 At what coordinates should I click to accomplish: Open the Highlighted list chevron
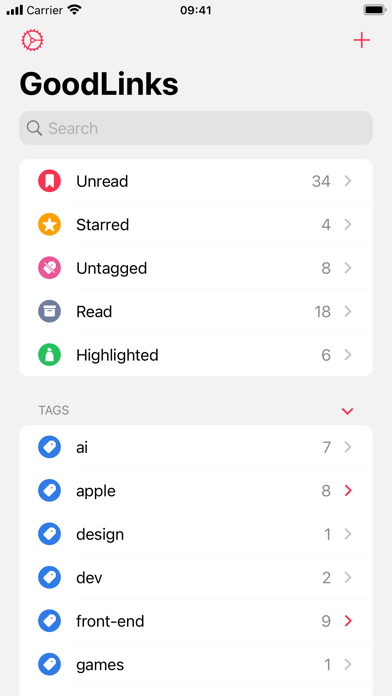coord(348,355)
